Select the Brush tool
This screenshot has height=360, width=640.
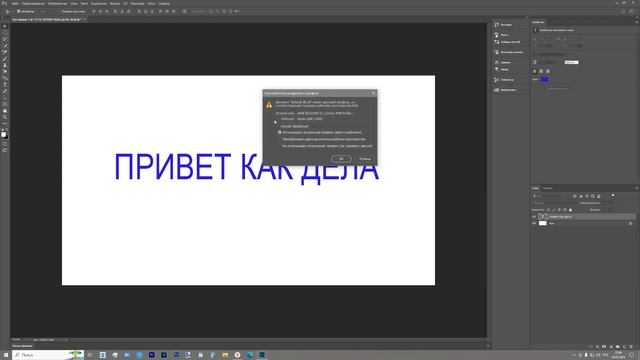pos(5,59)
